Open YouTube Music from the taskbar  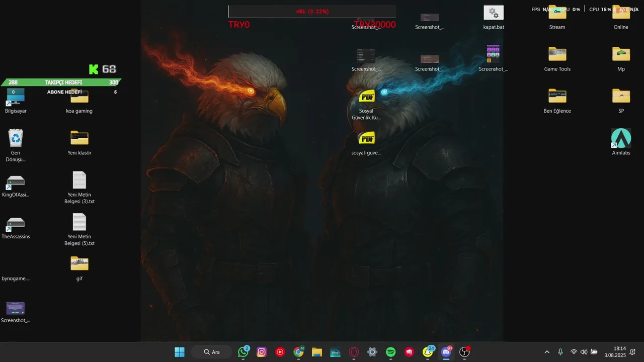click(x=280, y=352)
